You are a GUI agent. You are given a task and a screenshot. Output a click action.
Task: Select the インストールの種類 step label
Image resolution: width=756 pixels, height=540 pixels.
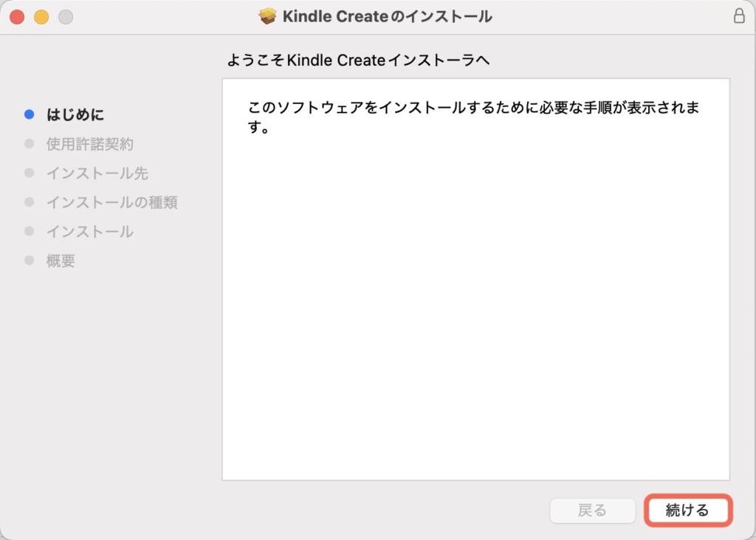111,202
